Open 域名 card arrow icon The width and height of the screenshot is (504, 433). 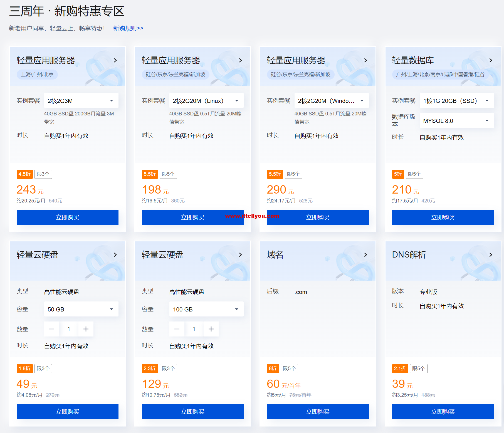pos(365,255)
